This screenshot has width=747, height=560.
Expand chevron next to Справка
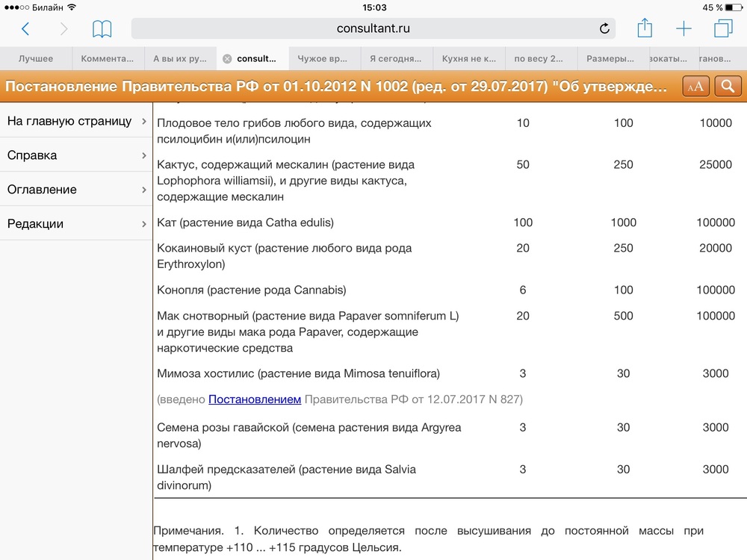[144, 156]
